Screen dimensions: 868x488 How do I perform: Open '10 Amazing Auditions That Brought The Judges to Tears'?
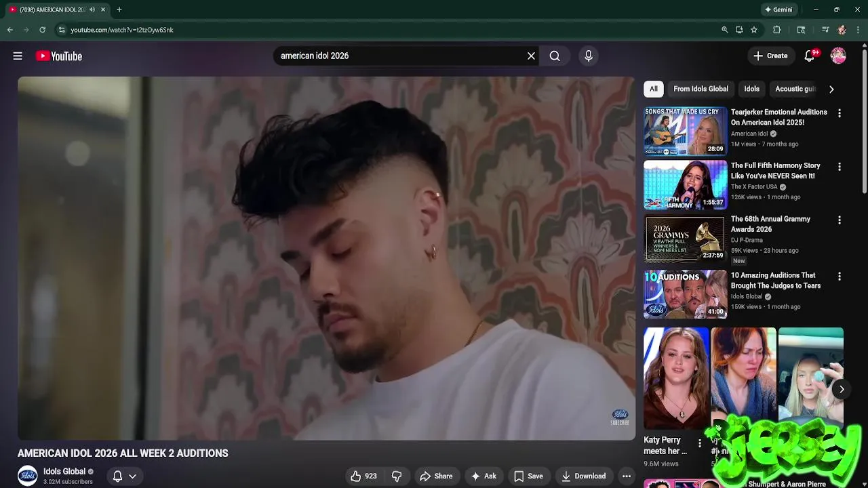click(x=776, y=281)
